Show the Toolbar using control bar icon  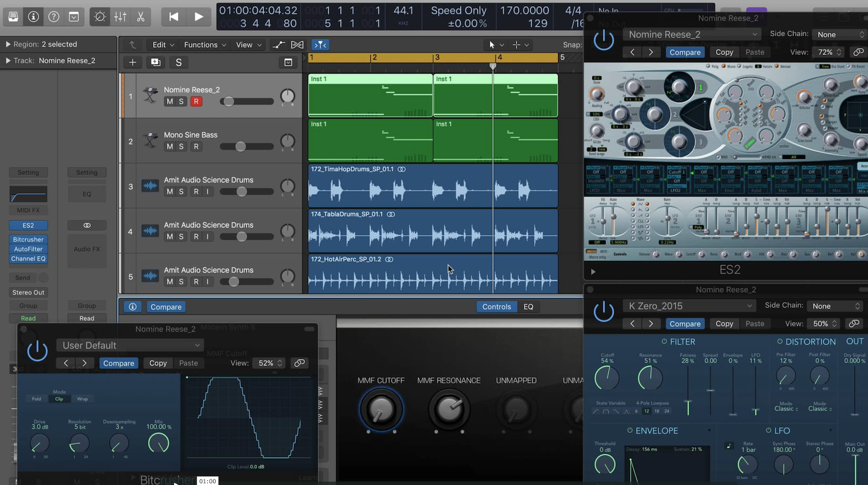(74, 17)
